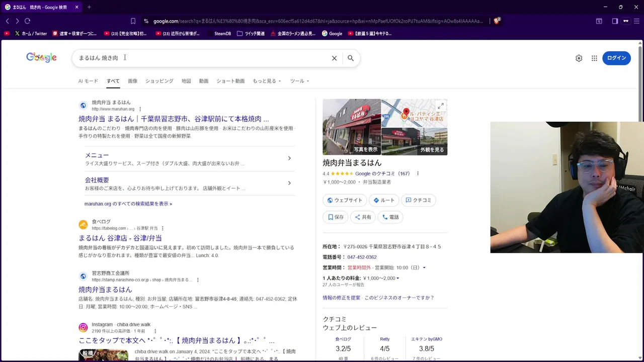Viewport: 644px width, 362px height.
Task: Switch to 動画 tab
Action: pyautogui.click(x=204, y=81)
